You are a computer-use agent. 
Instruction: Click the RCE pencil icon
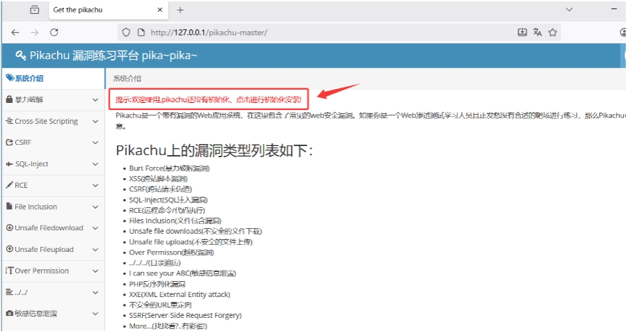10,185
